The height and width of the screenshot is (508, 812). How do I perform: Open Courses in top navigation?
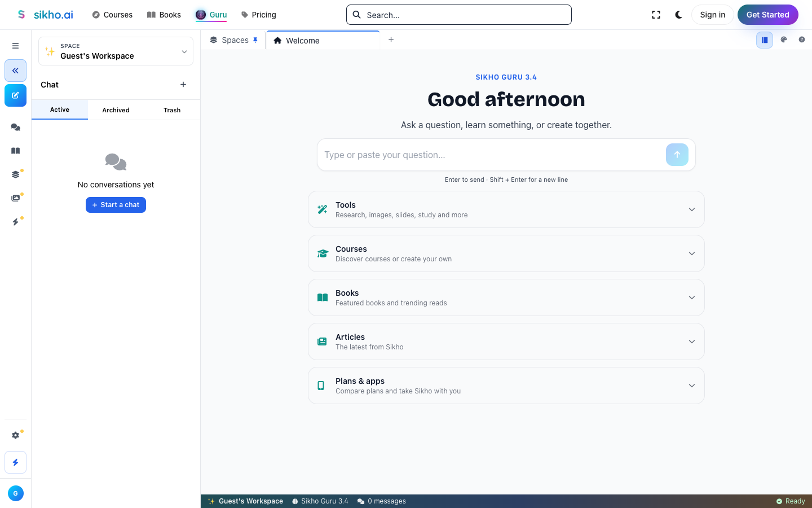pos(112,15)
